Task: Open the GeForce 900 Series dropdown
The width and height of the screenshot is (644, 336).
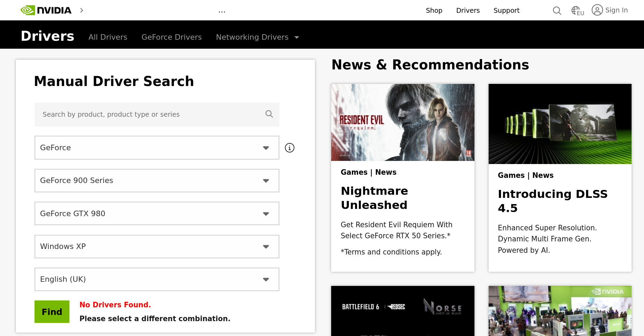Action: tap(157, 181)
